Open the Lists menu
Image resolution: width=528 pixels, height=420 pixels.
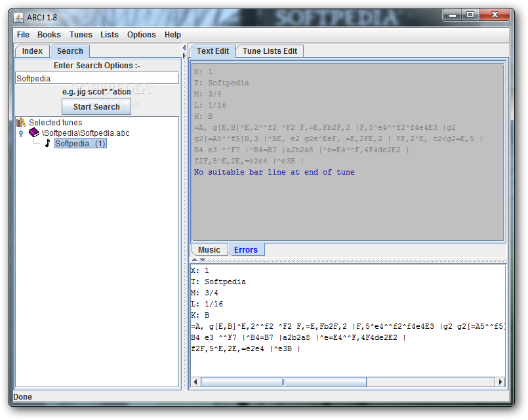(110, 35)
